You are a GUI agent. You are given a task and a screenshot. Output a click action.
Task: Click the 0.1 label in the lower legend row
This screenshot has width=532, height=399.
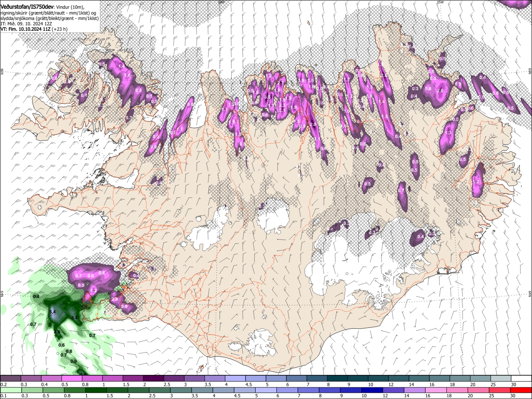click(3, 395)
